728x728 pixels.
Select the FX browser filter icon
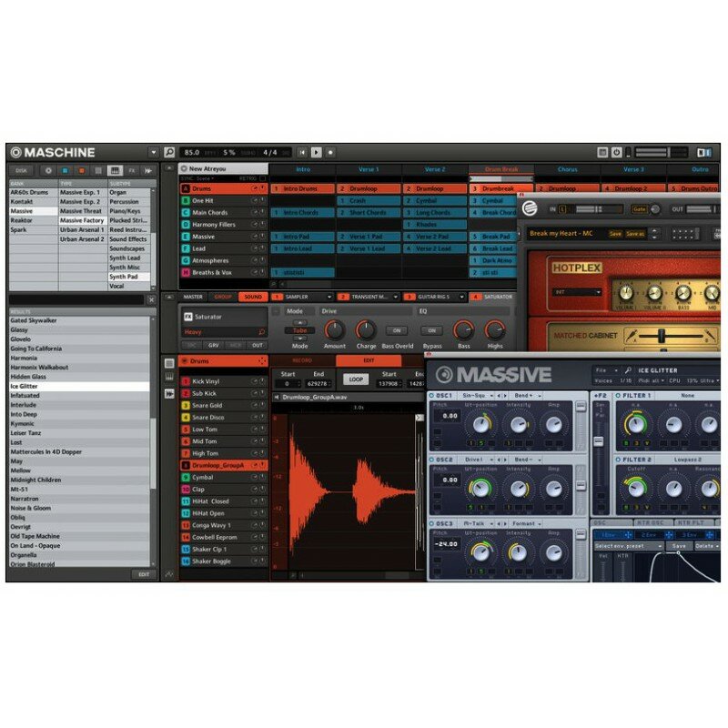[131, 170]
